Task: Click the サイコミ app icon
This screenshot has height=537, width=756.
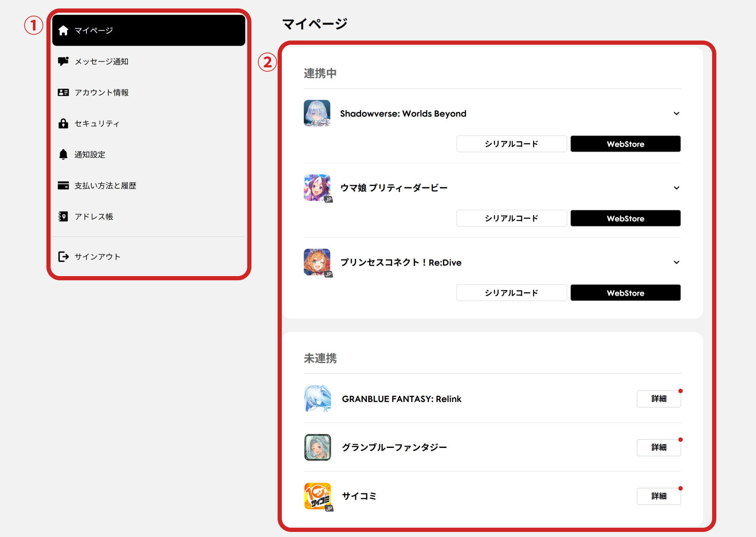Action: (318, 496)
